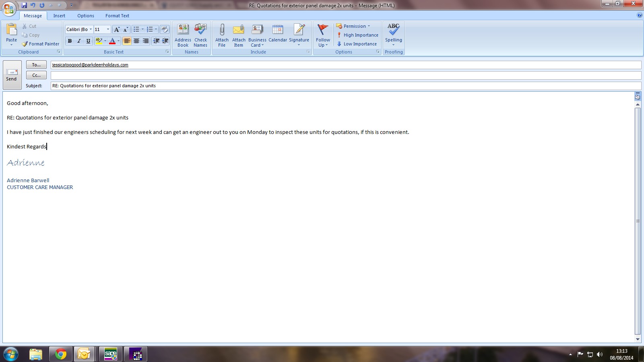Run Check Names on recipients
Image resolution: width=644 pixels, height=362 pixels.
[x=200, y=35]
